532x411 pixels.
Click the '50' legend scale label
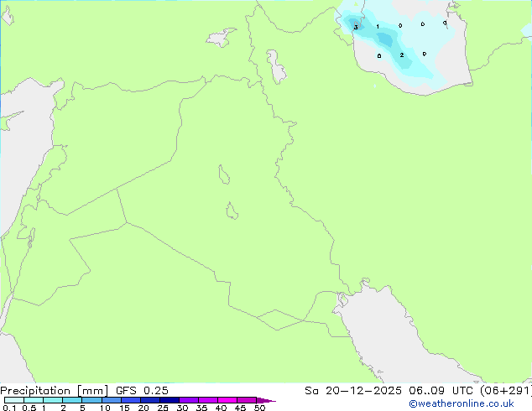pos(260,408)
